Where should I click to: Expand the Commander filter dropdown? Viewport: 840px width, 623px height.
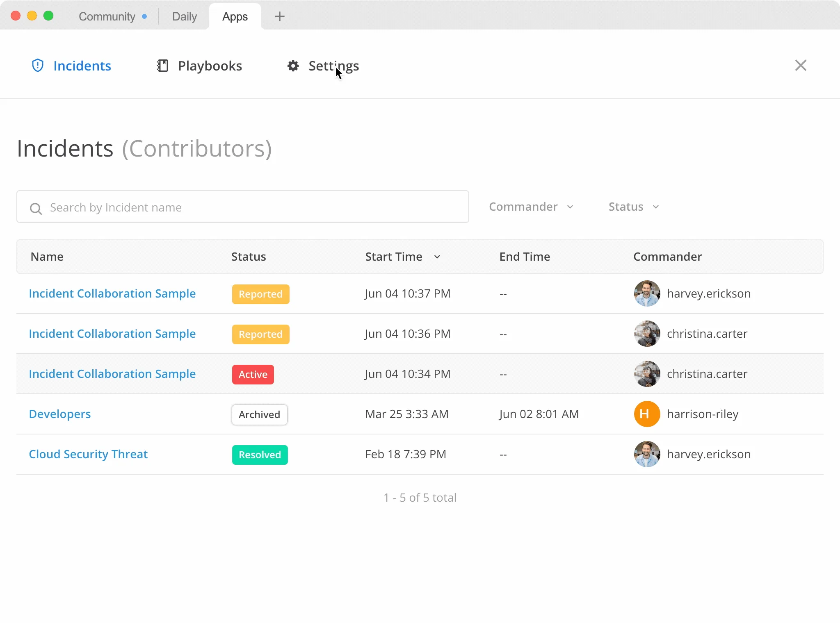[531, 207]
